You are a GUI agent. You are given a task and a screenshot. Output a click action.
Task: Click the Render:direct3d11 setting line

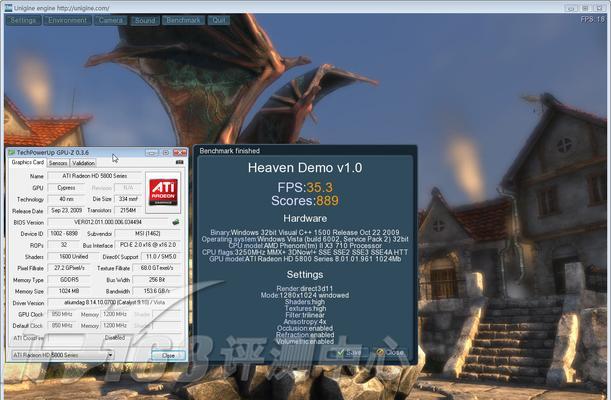(305, 289)
